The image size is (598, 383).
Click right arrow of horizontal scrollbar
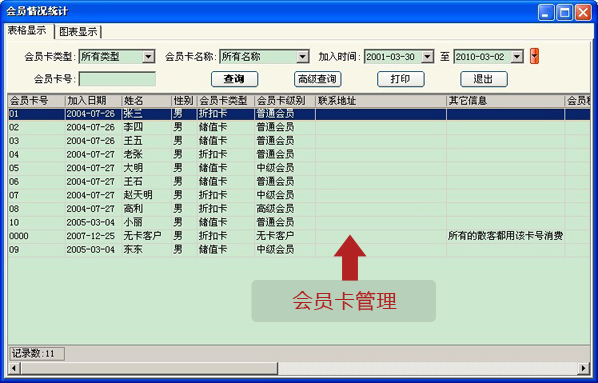pos(584,369)
